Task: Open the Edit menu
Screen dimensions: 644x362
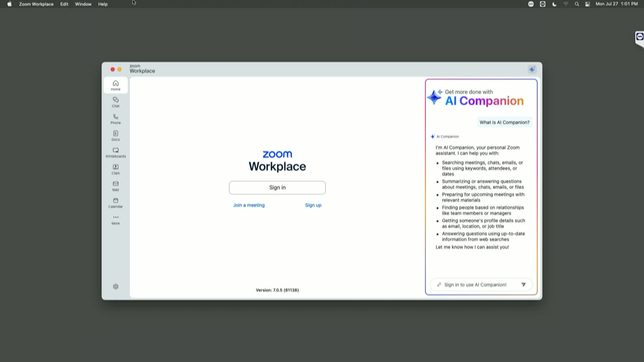Action: click(64, 4)
